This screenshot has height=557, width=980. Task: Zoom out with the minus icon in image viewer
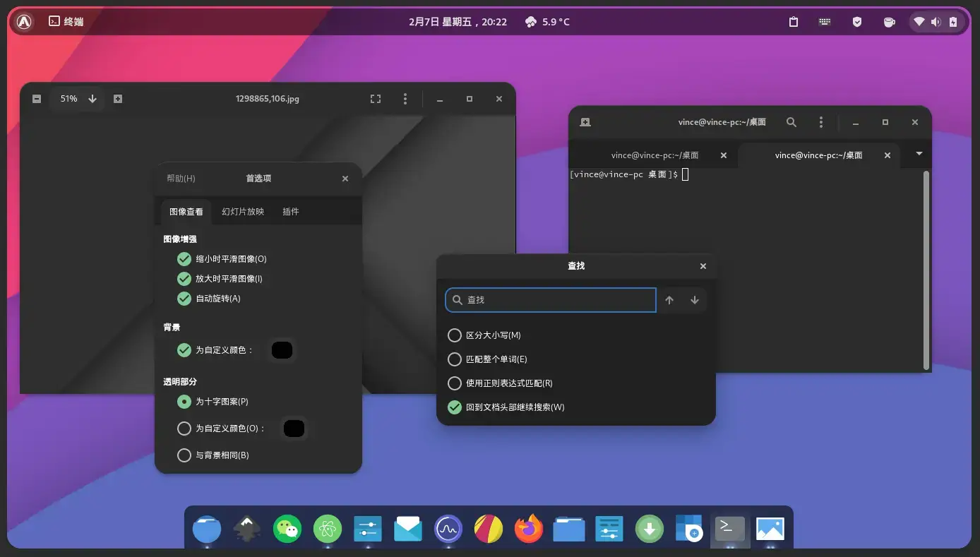37,99
